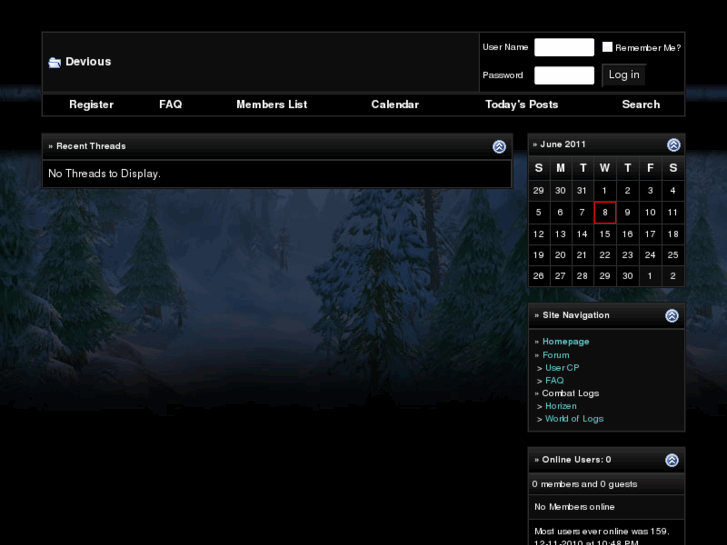727x545 pixels.
Task: Open the Members List page
Action: point(272,105)
